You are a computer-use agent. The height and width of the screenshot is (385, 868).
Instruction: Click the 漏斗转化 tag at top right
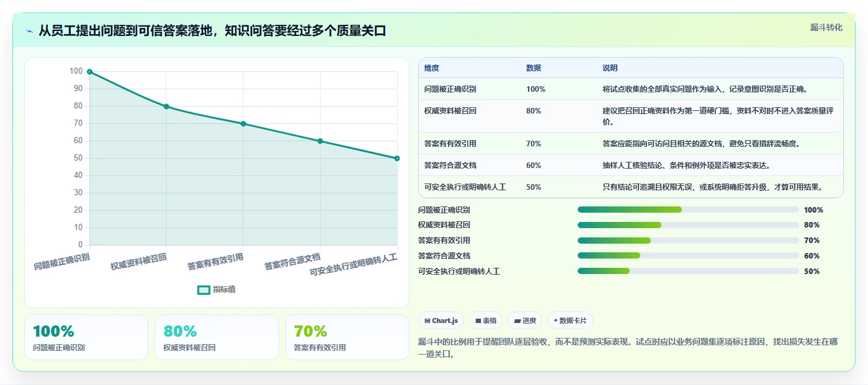point(826,27)
